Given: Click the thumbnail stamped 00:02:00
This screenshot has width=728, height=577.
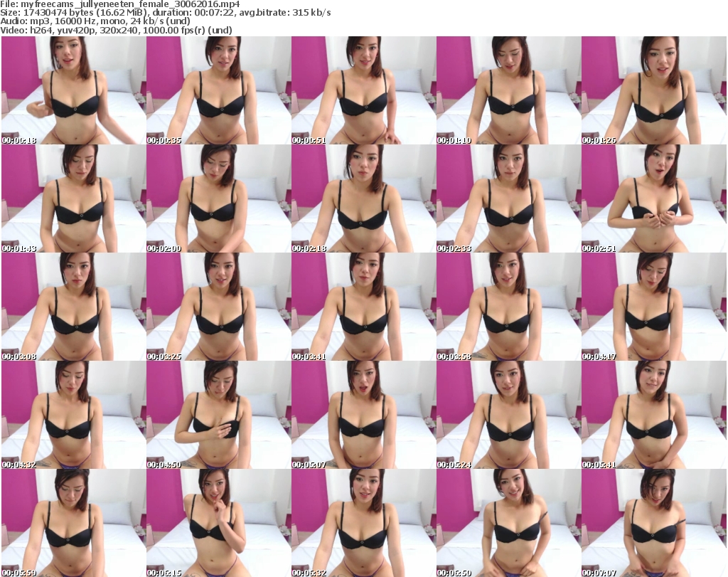Looking at the screenshot, I should click(219, 198).
